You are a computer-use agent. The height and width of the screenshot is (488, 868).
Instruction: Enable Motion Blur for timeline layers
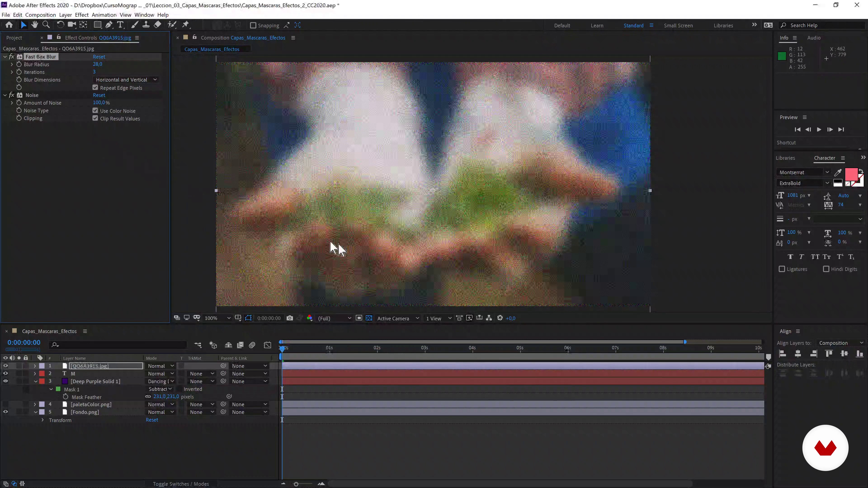coord(252,345)
